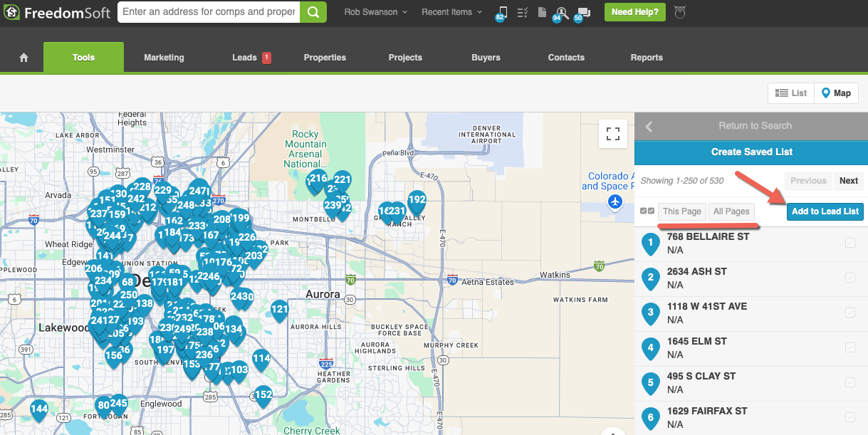This screenshot has width=868, height=435.
Task: Select All Pages properties
Action: (731, 211)
